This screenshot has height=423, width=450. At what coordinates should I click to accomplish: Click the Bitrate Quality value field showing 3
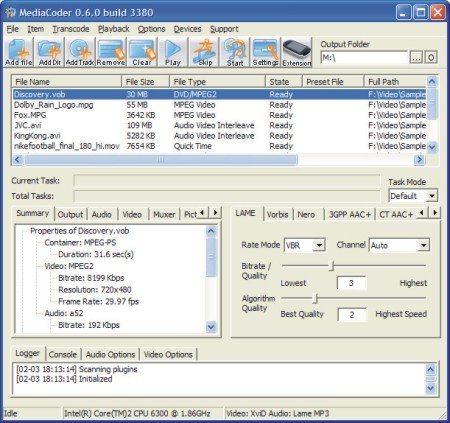pos(351,283)
